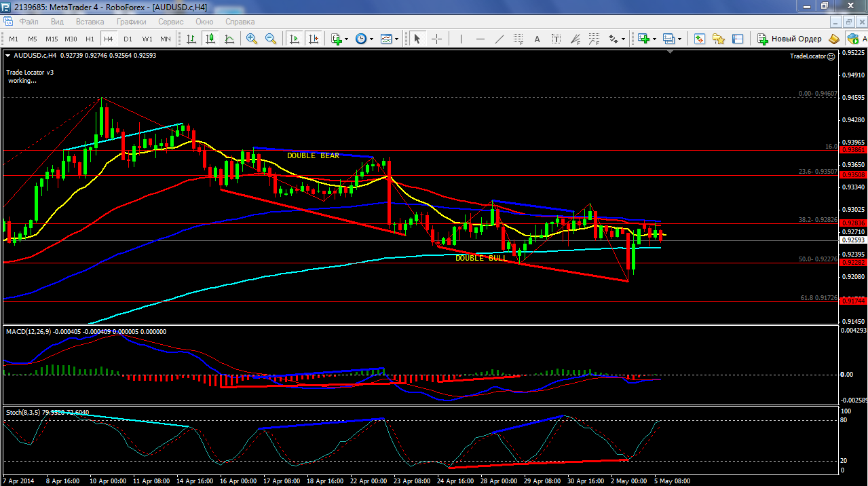The width and height of the screenshot is (868, 486).
Task: Toggle chart shift from right border
Action: click(x=313, y=39)
